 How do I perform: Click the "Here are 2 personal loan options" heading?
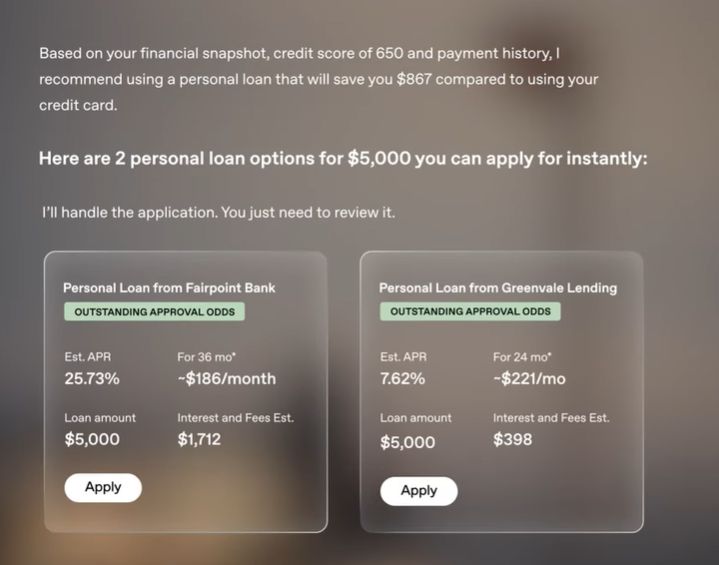[x=343, y=158]
